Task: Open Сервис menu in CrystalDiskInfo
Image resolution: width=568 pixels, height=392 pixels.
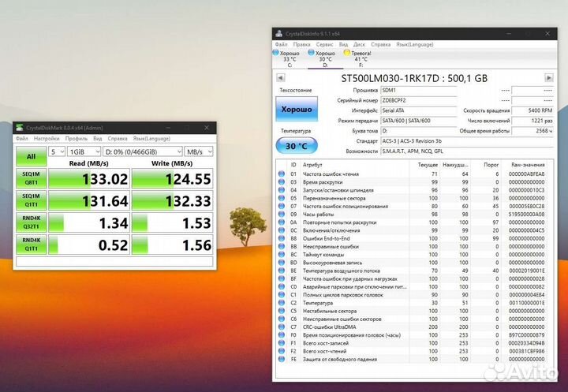Action: coord(323,44)
